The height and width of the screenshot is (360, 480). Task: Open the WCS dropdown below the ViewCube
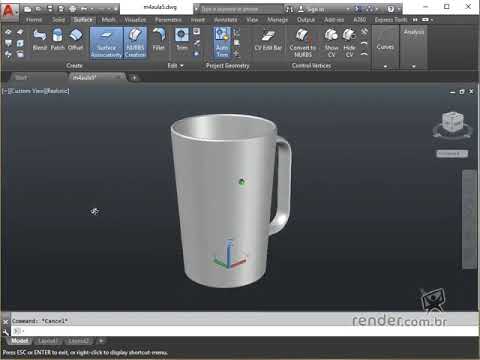[452, 154]
